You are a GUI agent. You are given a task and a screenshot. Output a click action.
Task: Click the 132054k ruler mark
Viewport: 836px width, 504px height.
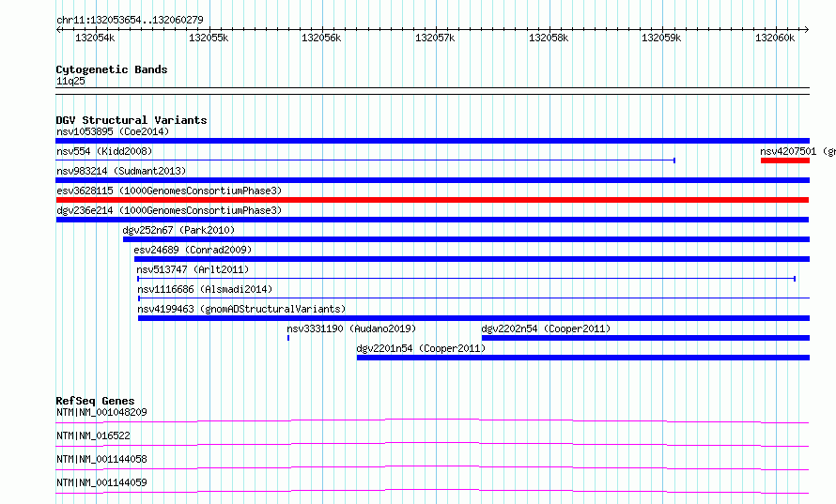click(95, 38)
